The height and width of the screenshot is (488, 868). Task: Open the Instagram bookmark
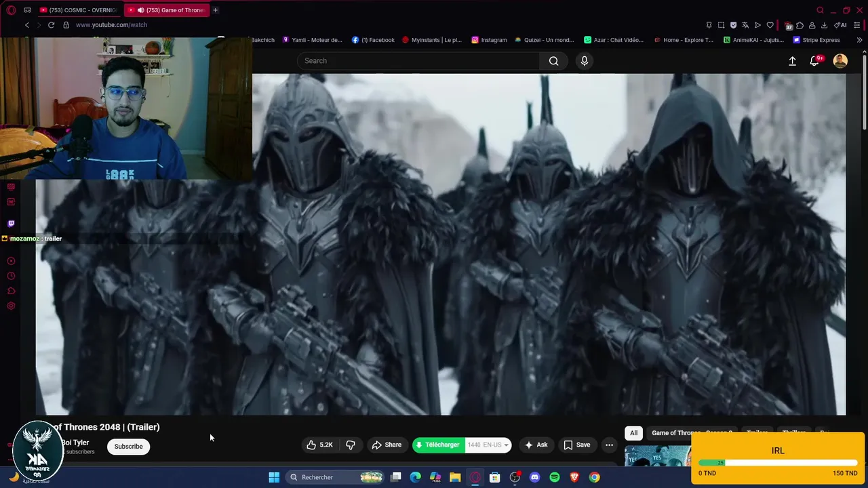(x=489, y=40)
